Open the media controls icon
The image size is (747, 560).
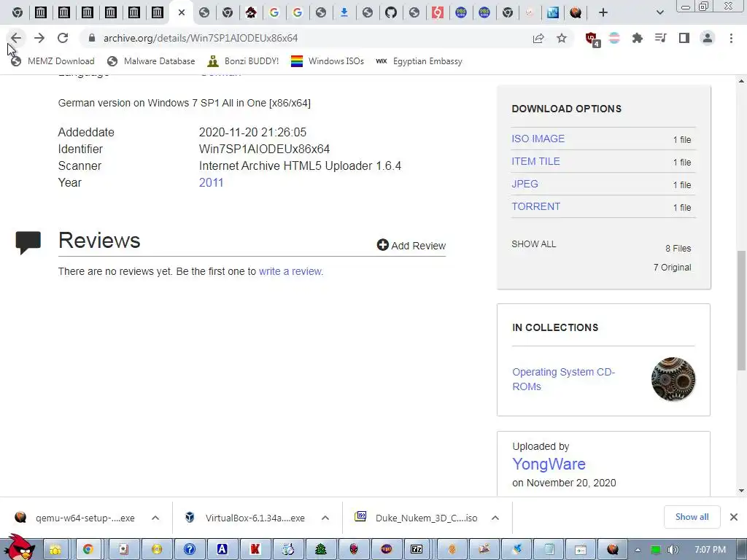point(661,38)
